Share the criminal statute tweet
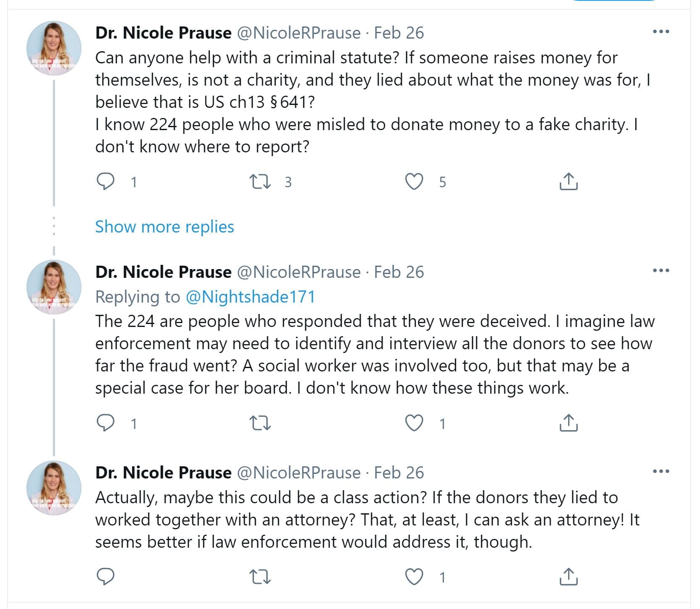The width and height of the screenshot is (700, 609). (569, 181)
